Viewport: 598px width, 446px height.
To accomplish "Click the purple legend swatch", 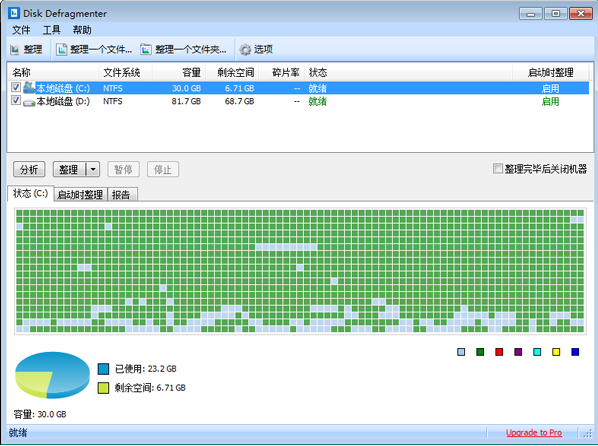I will click(518, 352).
